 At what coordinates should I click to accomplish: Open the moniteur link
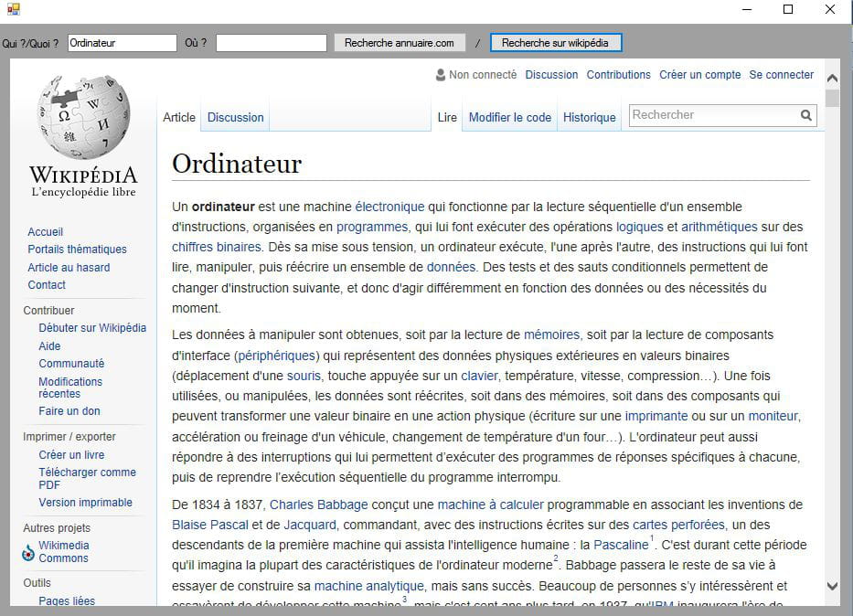coord(773,416)
